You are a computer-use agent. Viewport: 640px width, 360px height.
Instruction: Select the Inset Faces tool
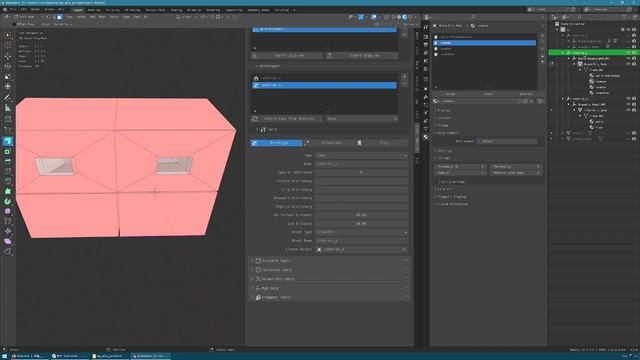(x=8, y=151)
